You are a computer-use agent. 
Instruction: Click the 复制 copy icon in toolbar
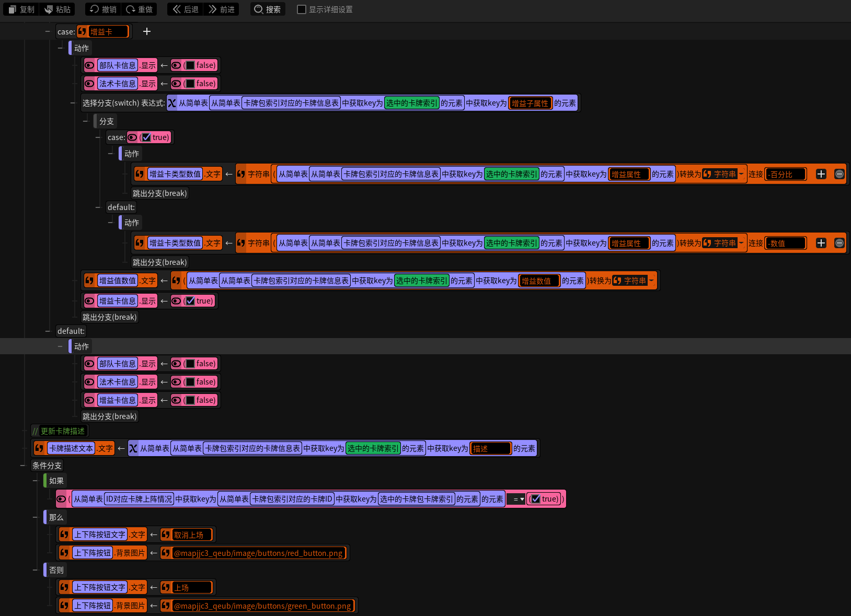pos(13,9)
